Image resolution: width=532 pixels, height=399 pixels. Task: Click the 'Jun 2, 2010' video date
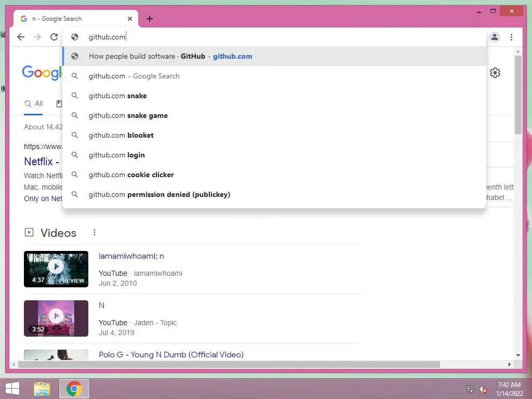pos(118,283)
